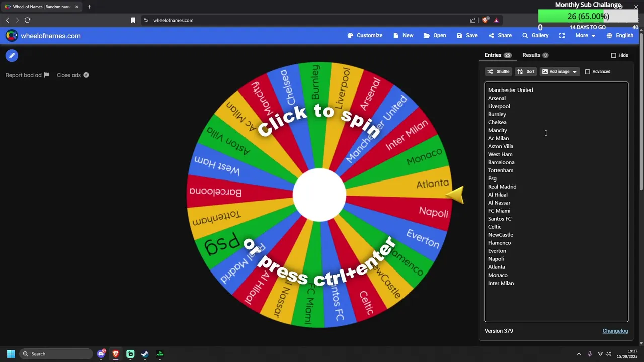Viewport: 644px width, 362px height.
Task: Show hidden system tray icons
Action: tap(579, 354)
